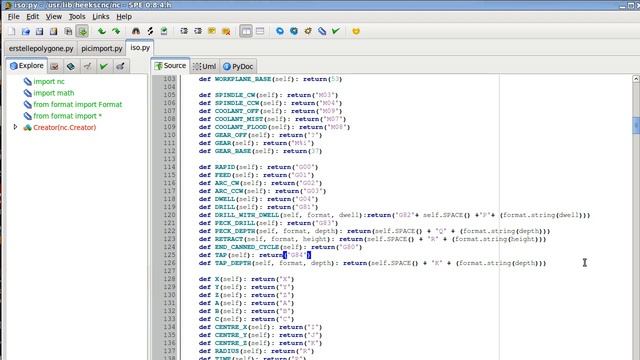Click the Undo green arrow icon
This screenshot has width=640, height=360.
tap(102, 31)
